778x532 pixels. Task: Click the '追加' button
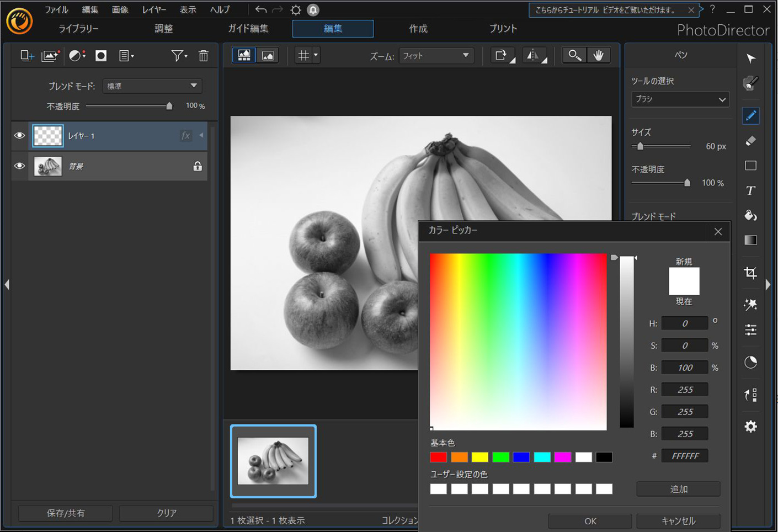pos(678,489)
